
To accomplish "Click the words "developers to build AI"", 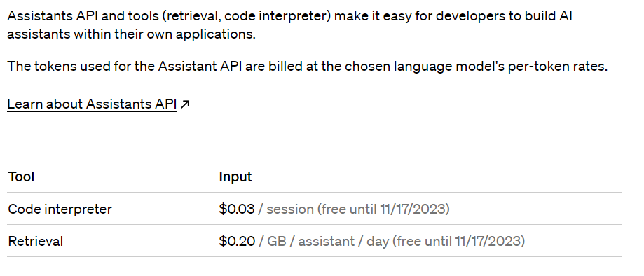I will pos(504,16).
